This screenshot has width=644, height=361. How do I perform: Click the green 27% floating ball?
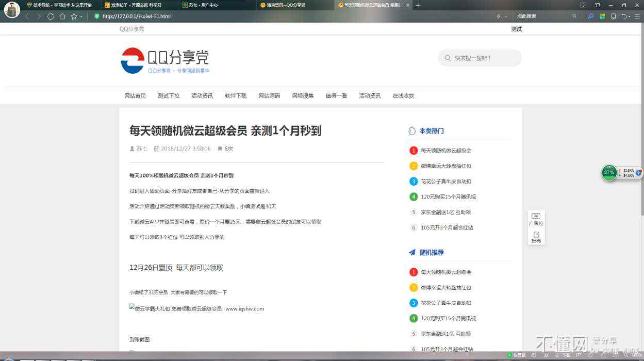coord(609,172)
